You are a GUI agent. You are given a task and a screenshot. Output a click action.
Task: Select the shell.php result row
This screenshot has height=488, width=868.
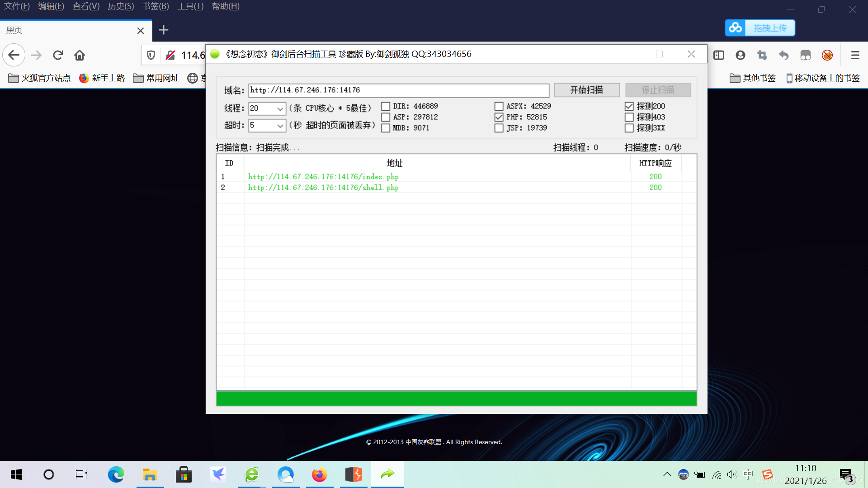(x=456, y=188)
